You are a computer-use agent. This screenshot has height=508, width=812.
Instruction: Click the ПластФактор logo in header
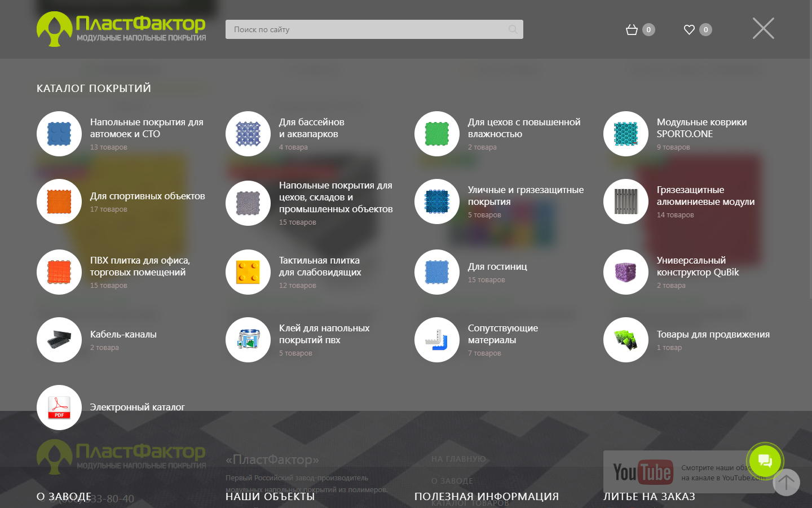pyautogui.click(x=121, y=29)
